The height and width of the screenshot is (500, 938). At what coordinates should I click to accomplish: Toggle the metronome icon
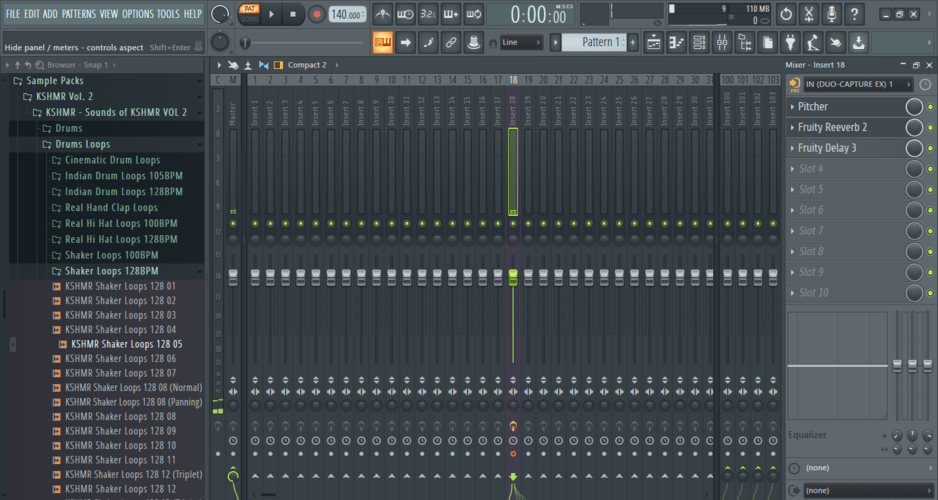pyautogui.click(x=383, y=14)
